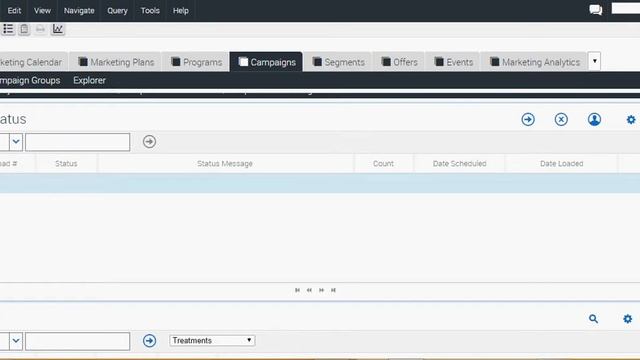Open the lower panel settings gear
This screenshot has width=640, height=360.
628,319
